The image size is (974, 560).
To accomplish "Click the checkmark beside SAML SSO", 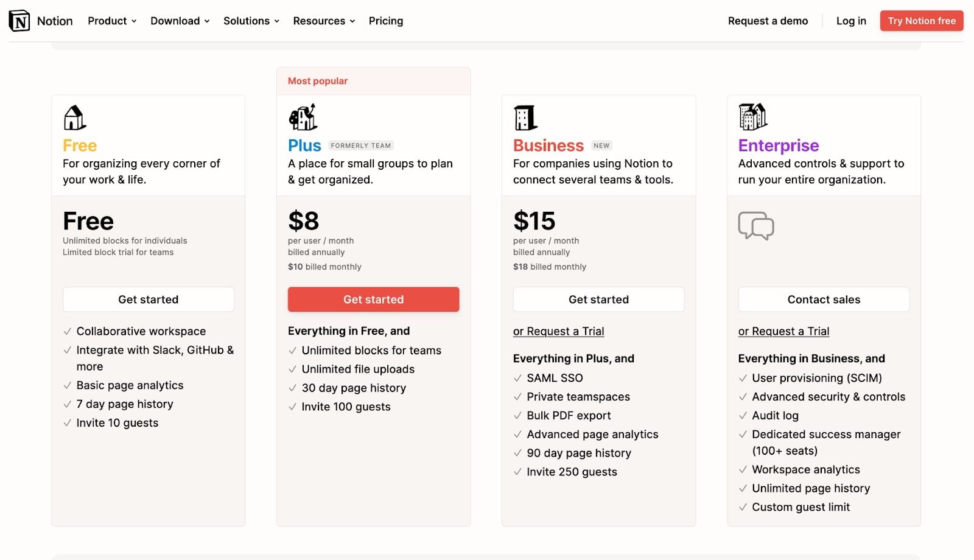I will [x=517, y=378].
